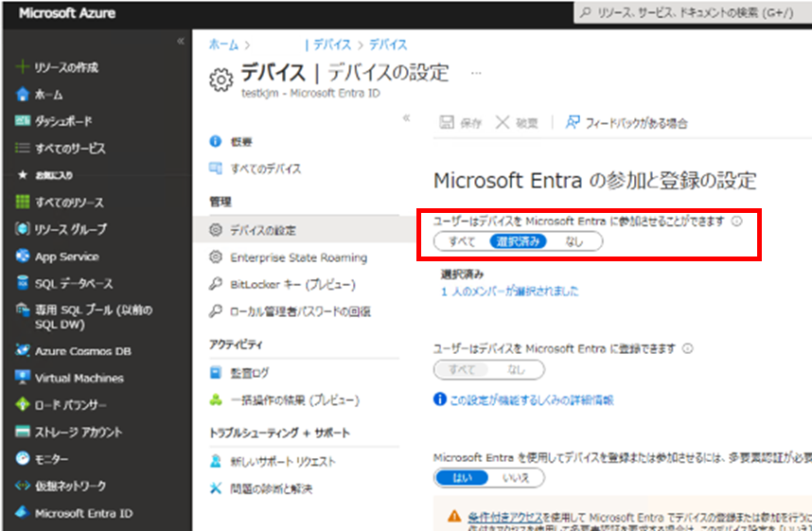Click the 新しいサポート リクエスト person icon

pyautogui.click(x=216, y=461)
